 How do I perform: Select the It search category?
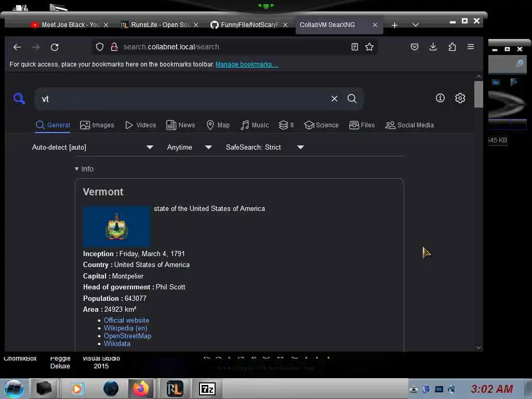tap(286, 125)
